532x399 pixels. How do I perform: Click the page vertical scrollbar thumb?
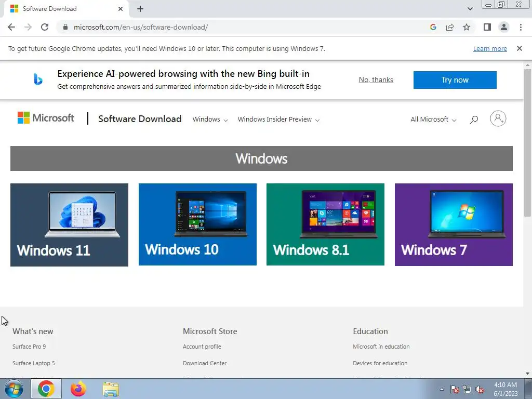pyautogui.click(x=527, y=142)
